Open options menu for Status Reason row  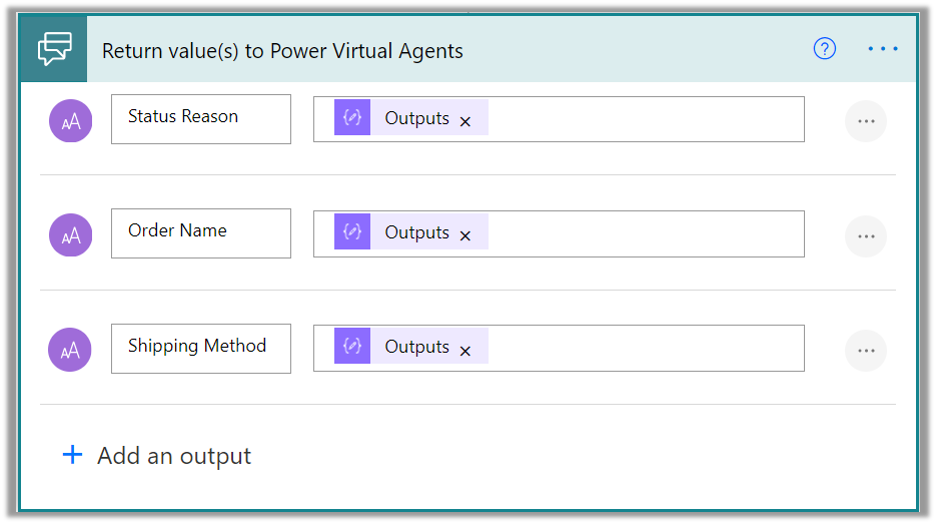pos(866,121)
